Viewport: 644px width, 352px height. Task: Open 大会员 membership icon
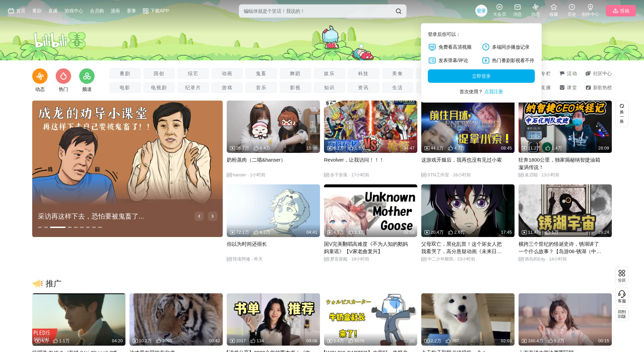point(499,10)
